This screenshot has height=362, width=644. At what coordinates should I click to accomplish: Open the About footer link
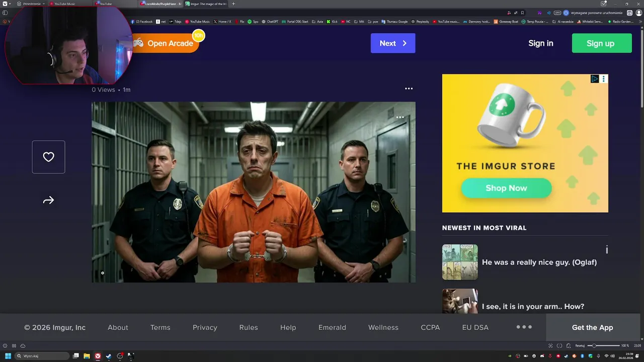click(118, 327)
